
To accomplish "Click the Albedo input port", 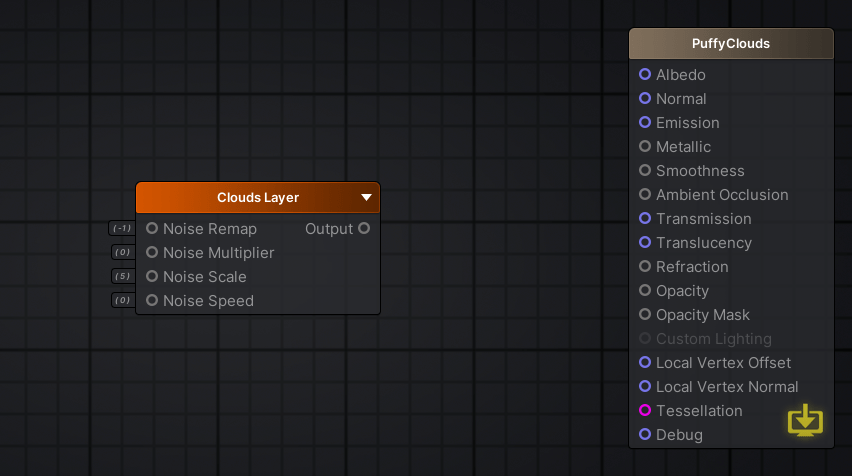I will (x=645, y=75).
